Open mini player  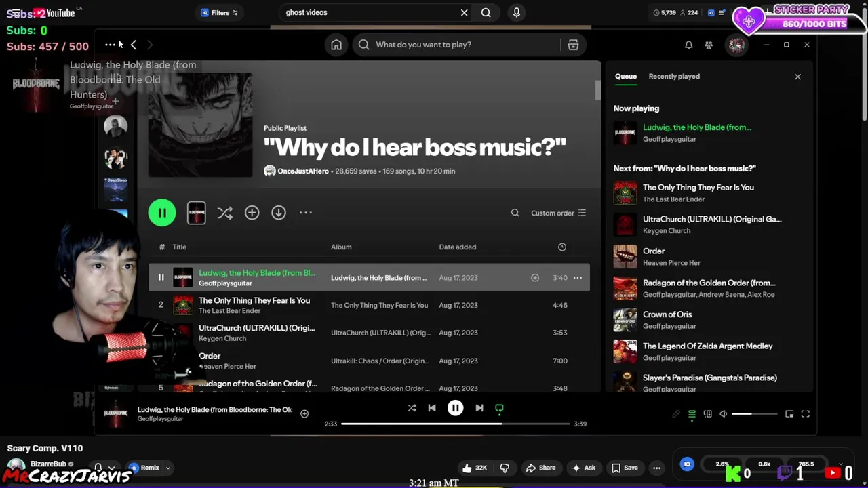click(x=789, y=414)
